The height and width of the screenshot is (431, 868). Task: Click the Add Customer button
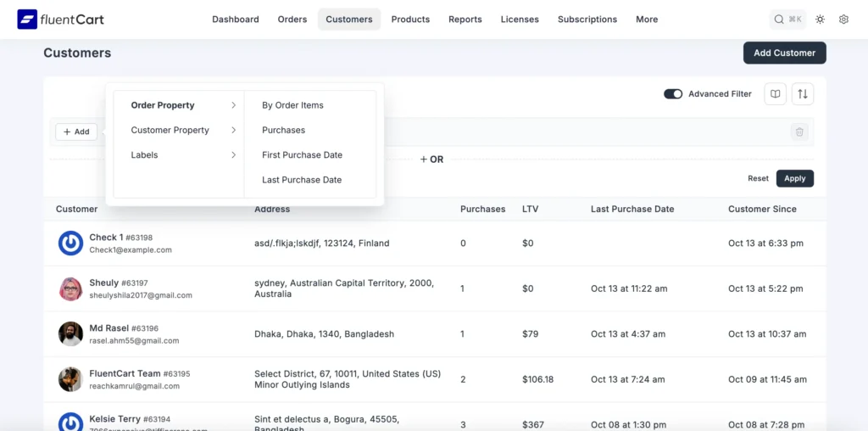pos(784,53)
